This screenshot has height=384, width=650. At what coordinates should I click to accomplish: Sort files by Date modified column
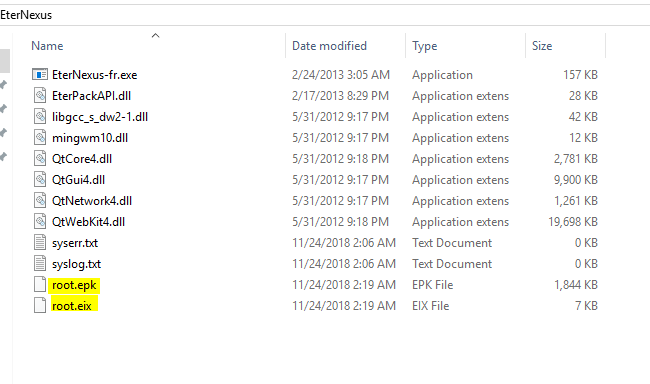click(x=330, y=46)
